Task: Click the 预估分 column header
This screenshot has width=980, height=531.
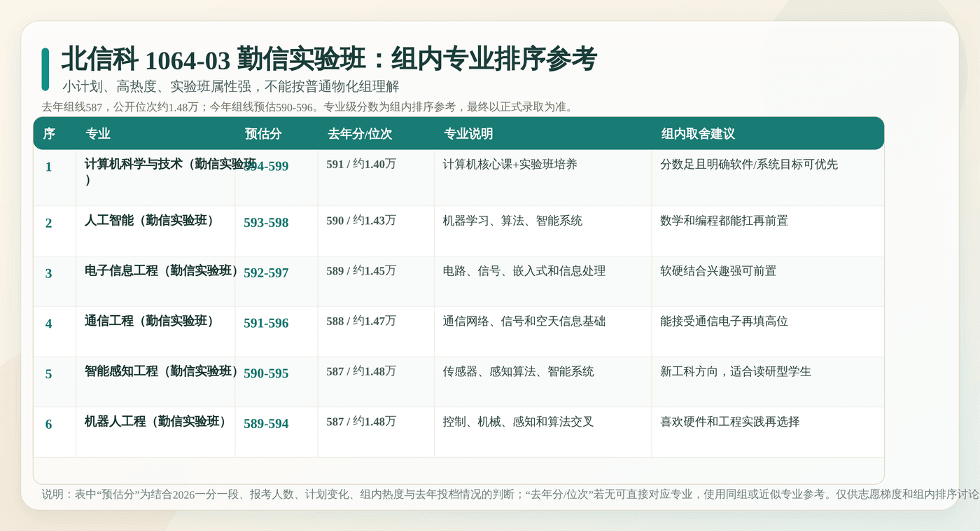Action: (263, 134)
